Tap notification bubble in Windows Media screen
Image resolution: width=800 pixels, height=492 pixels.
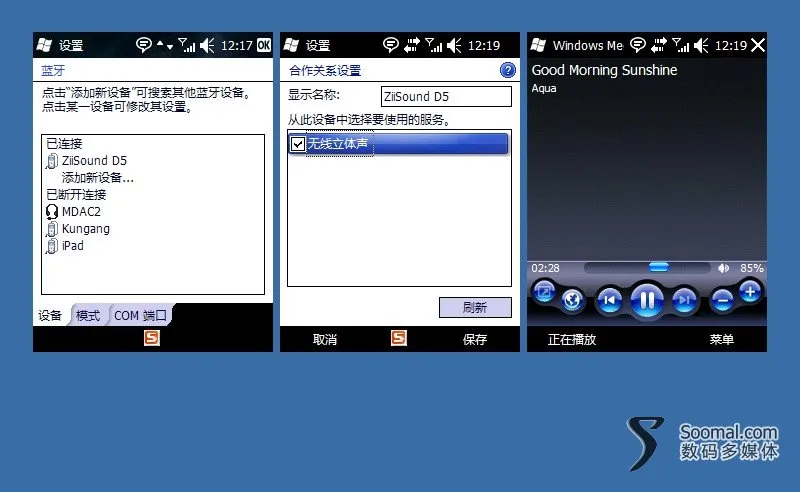coord(638,45)
